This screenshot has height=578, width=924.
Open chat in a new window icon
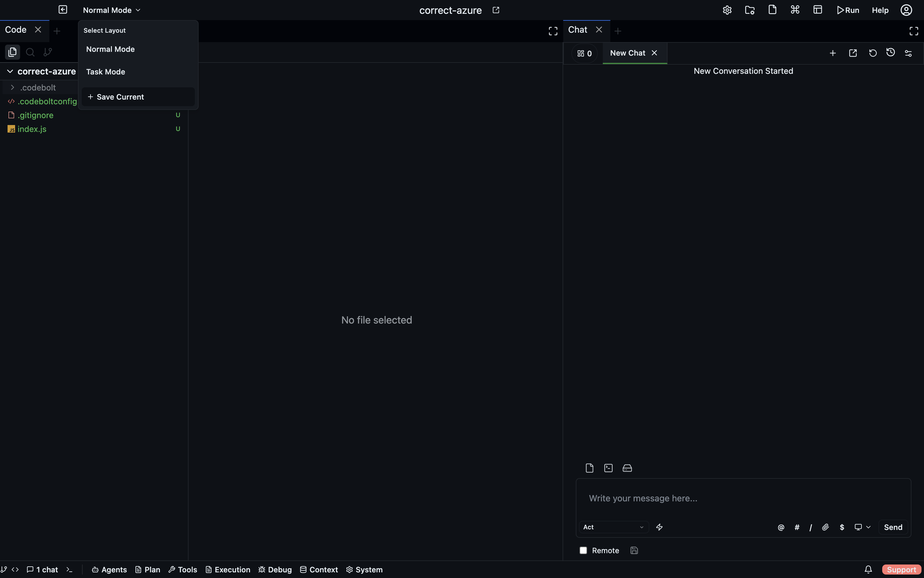852,53
